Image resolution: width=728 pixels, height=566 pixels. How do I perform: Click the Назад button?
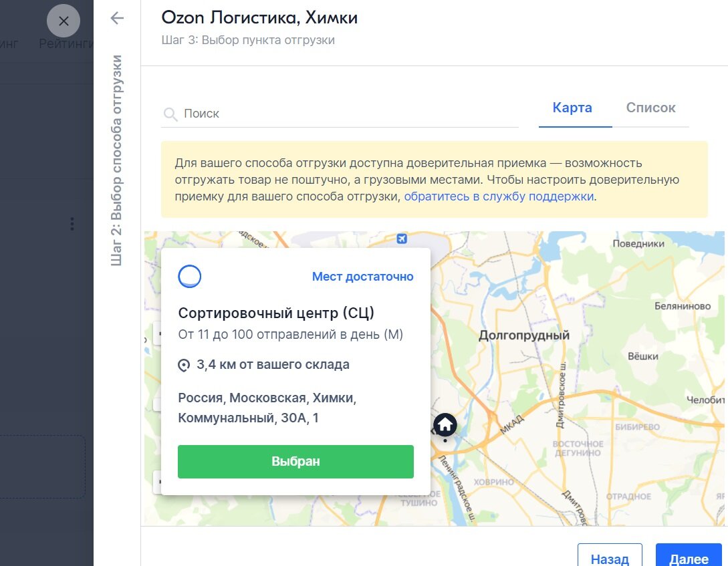[610, 556]
